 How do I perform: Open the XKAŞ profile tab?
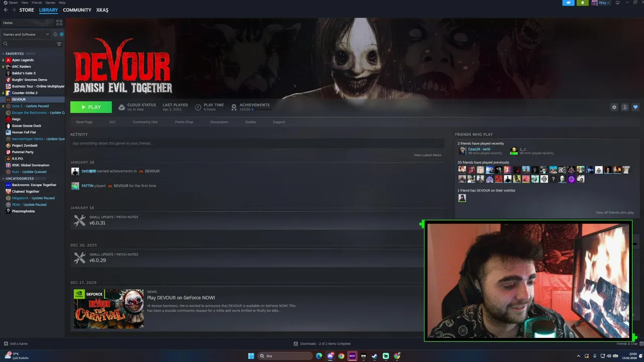(102, 10)
